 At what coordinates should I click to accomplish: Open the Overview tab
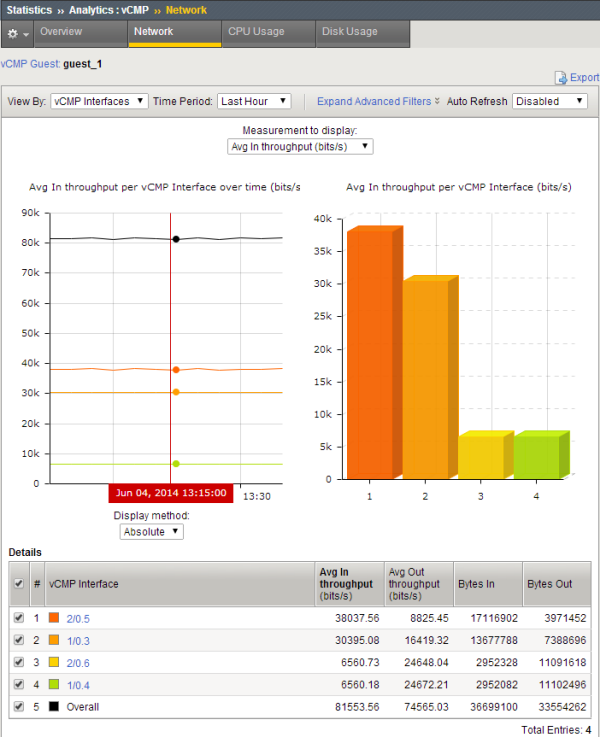click(x=61, y=32)
